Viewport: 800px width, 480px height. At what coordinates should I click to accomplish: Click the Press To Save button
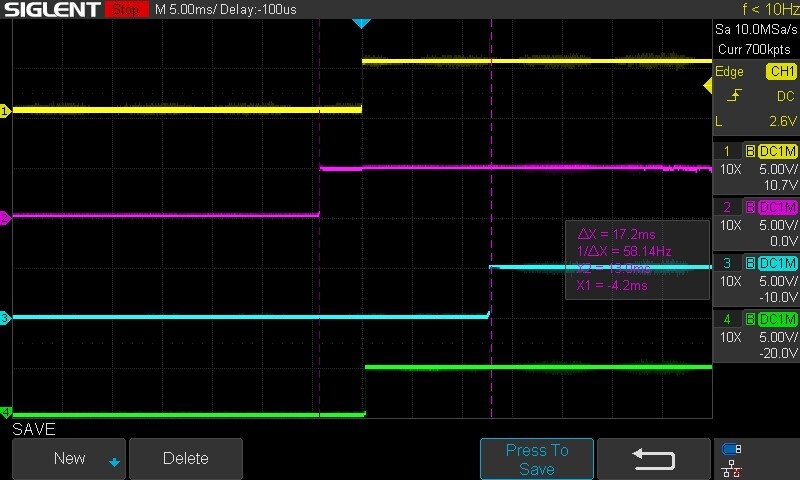(537, 459)
